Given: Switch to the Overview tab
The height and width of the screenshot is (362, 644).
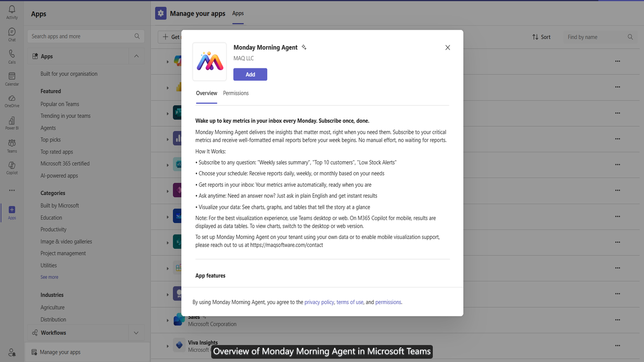Looking at the screenshot, I should 206,93.
